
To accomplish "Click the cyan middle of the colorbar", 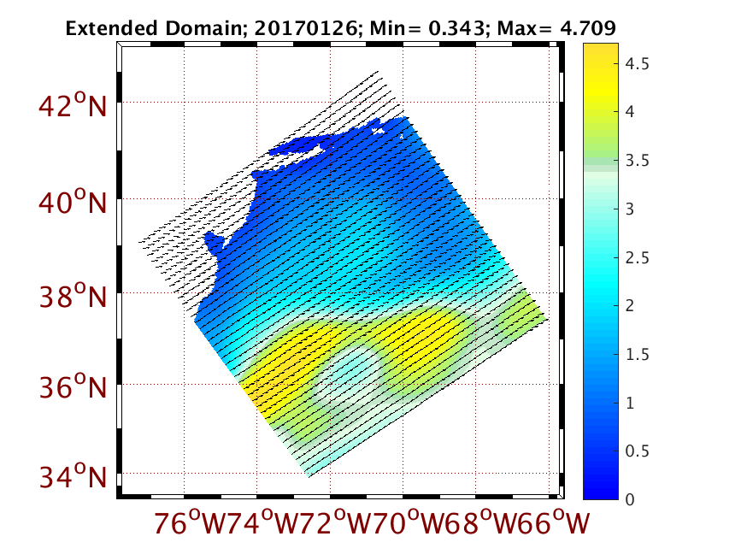I will click(x=601, y=281).
